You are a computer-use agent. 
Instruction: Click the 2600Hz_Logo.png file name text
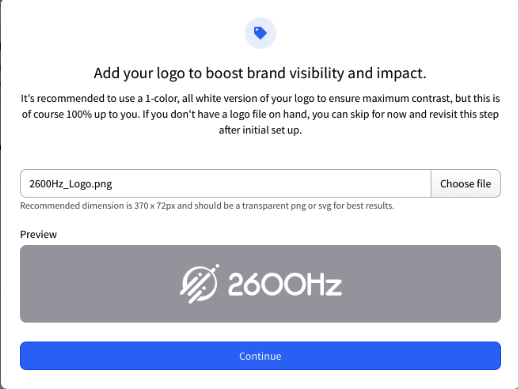71,184
